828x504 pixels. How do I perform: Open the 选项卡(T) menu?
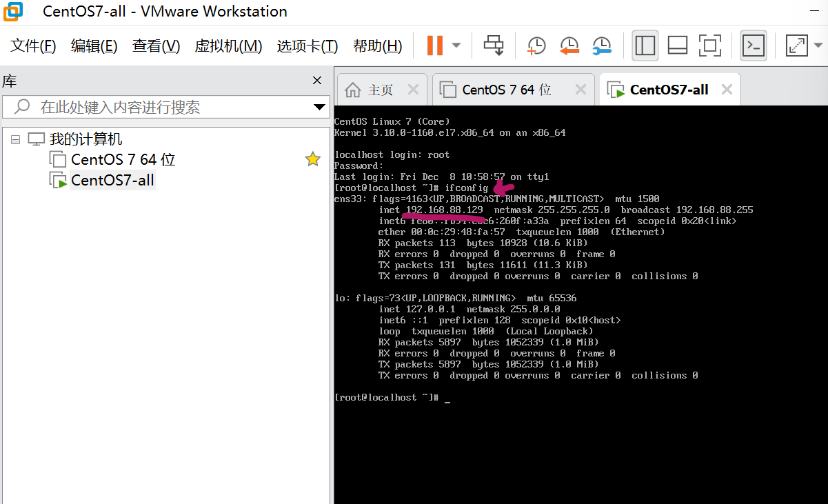point(307,46)
